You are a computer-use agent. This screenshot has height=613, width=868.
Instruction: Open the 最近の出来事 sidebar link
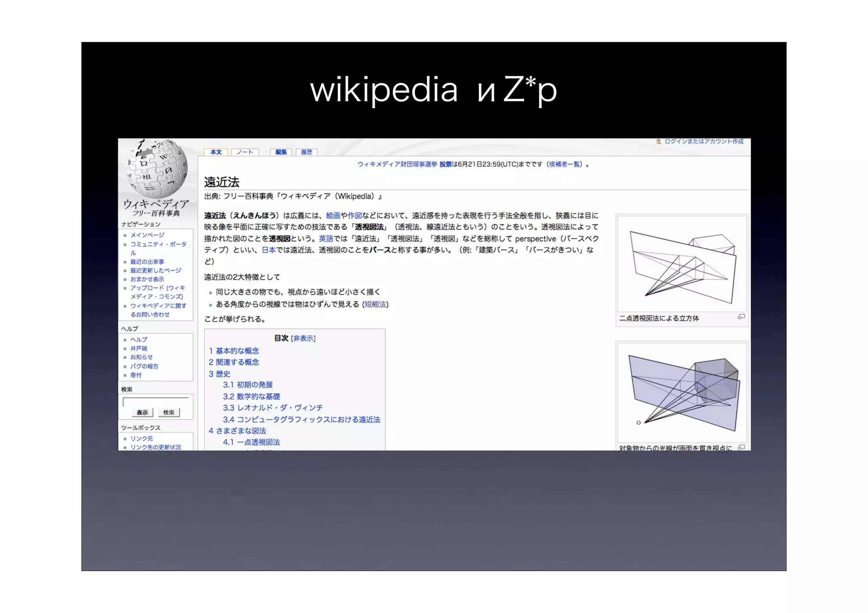[147, 262]
